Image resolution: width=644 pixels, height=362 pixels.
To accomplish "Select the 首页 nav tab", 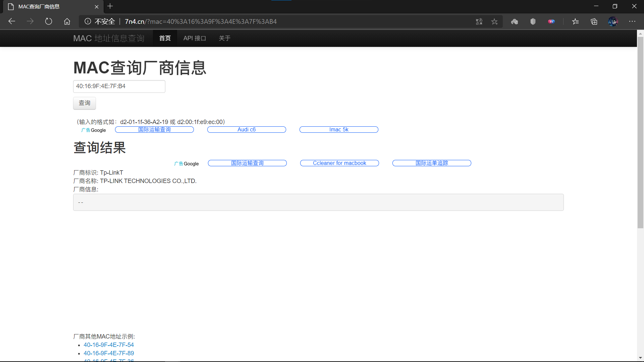I will pyautogui.click(x=165, y=38).
